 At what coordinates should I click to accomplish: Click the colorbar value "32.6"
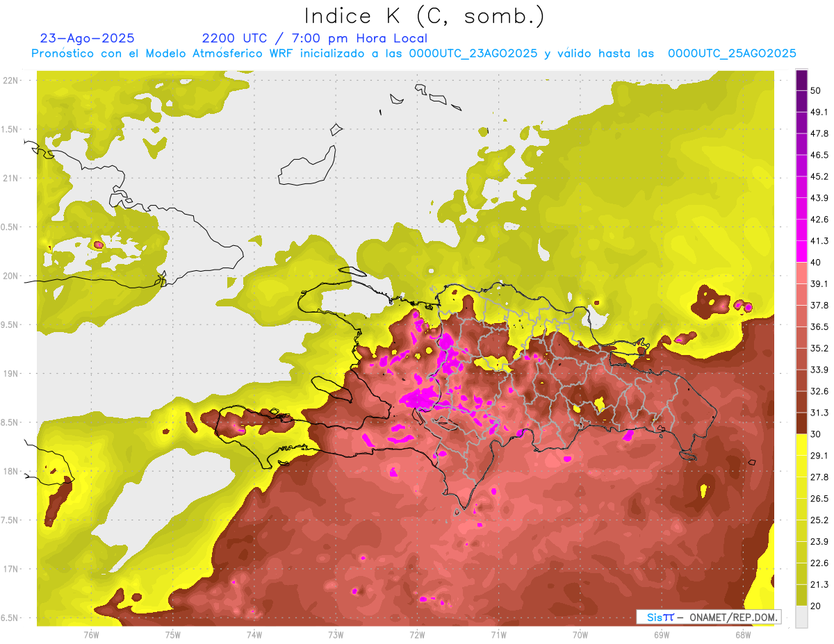click(819, 391)
